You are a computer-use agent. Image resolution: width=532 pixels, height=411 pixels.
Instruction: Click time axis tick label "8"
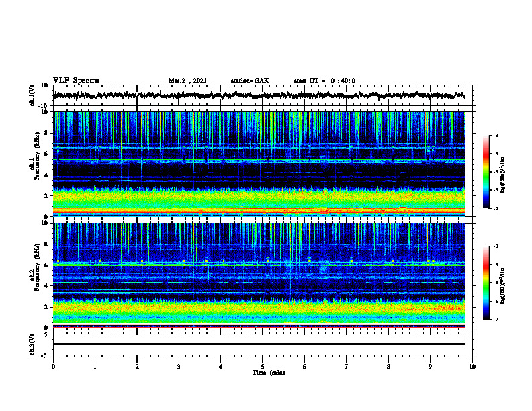[388, 367]
